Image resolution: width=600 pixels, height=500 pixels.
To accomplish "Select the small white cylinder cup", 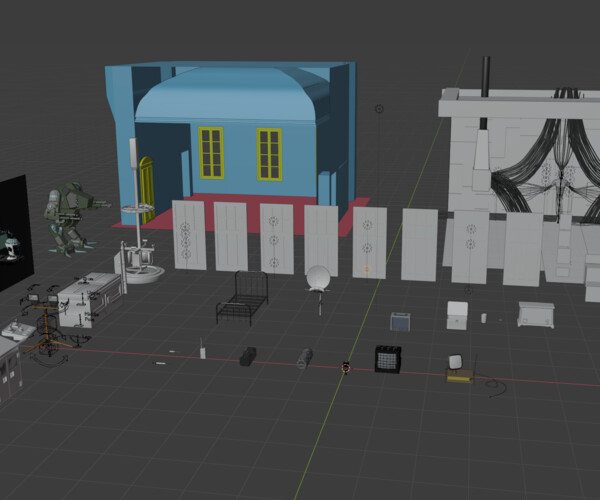I will (x=484, y=318).
